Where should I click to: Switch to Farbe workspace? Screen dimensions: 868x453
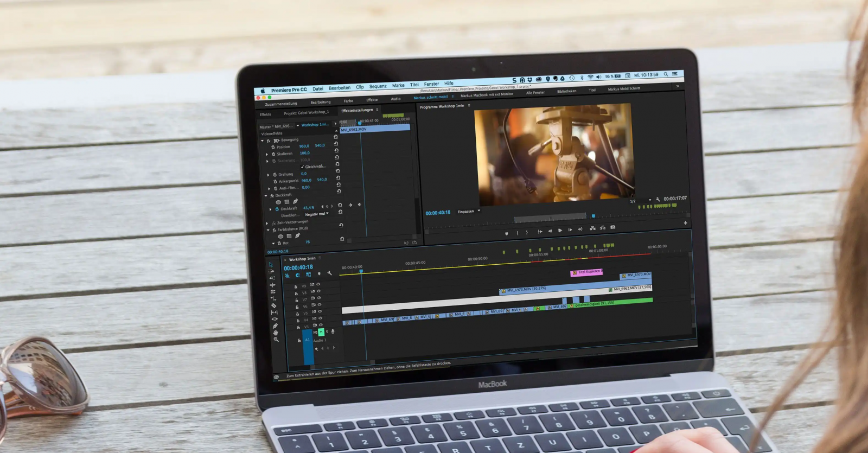click(x=348, y=101)
